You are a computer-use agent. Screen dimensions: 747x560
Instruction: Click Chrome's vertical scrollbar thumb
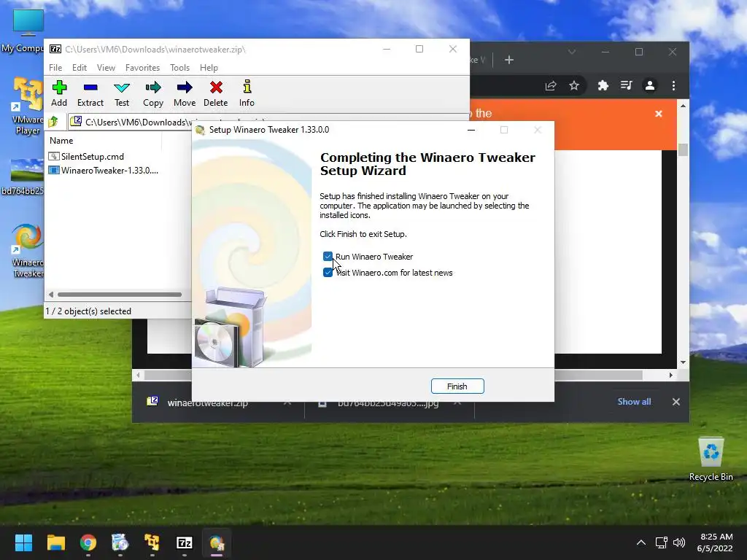[683, 149]
